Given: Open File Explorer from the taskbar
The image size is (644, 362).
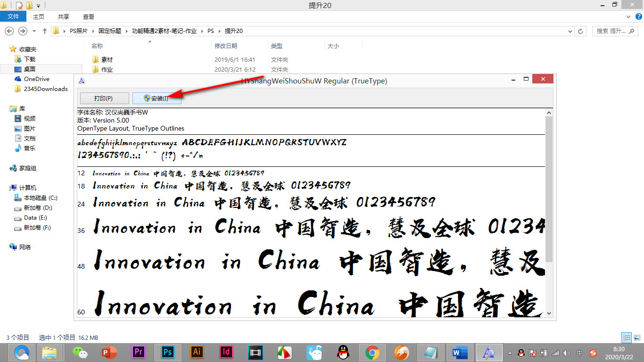Looking at the screenshot, I should click(50, 352).
